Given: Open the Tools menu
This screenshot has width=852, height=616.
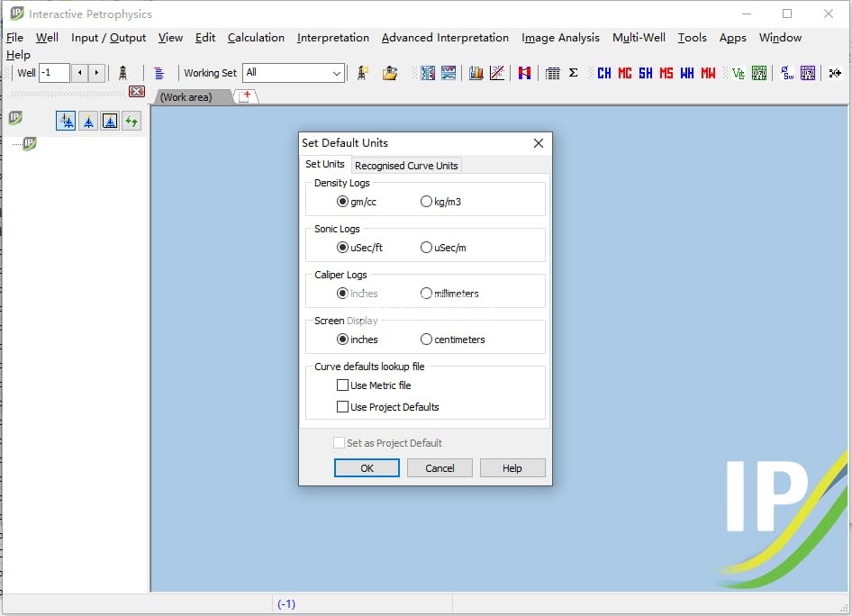Looking at the screenshot, I should pyautogui.click(x=692, y=38).
